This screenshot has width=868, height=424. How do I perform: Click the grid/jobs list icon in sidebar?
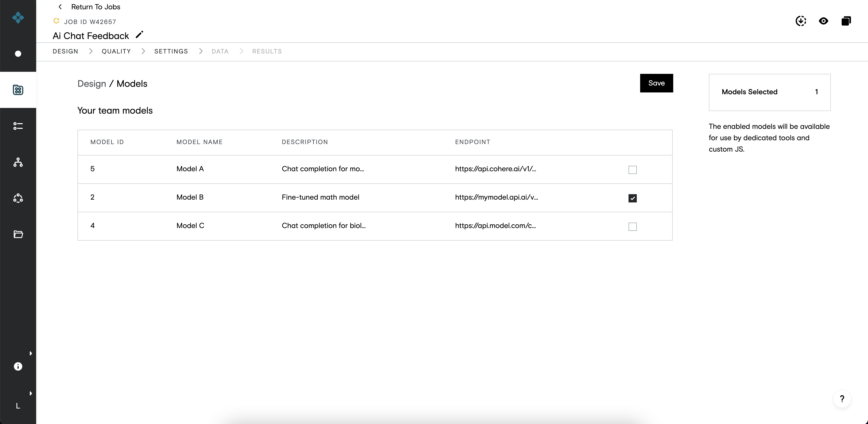(18, 90)
